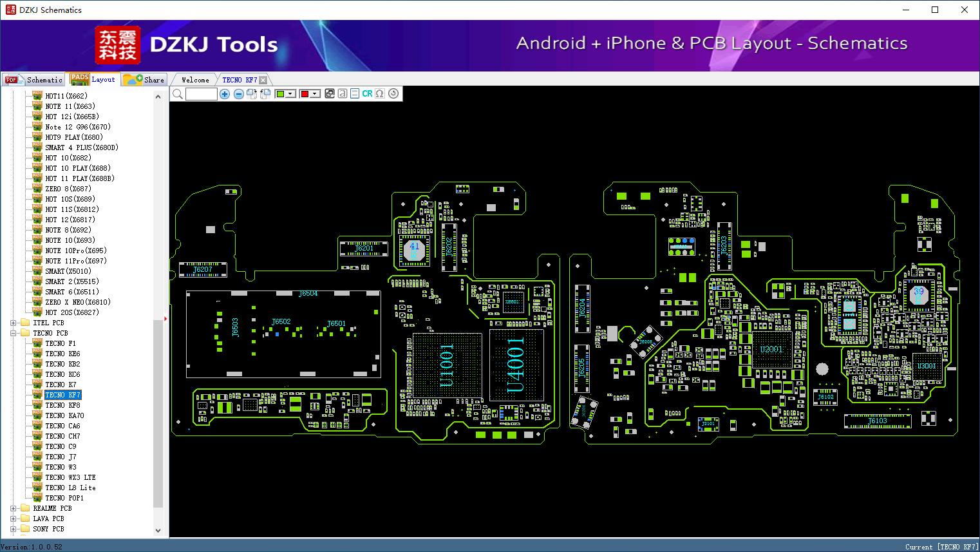Select TECNO KB2 in the tree

point(62,364)
